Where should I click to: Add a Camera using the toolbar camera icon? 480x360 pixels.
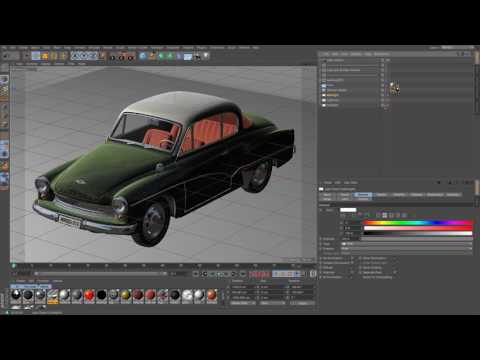[197, 56]
